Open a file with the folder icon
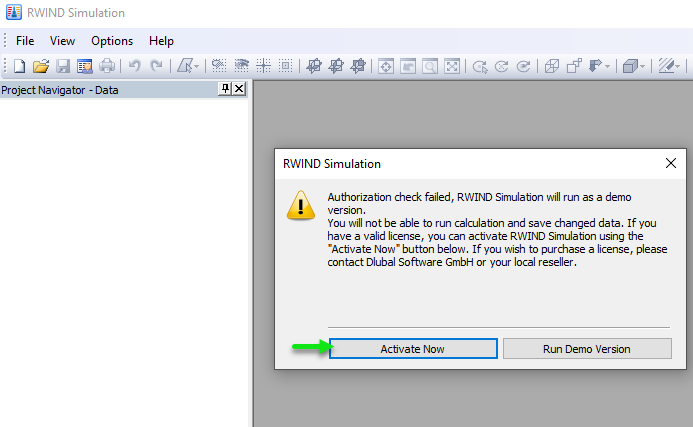This screenshot has height=427, width=693. [41, 66]
